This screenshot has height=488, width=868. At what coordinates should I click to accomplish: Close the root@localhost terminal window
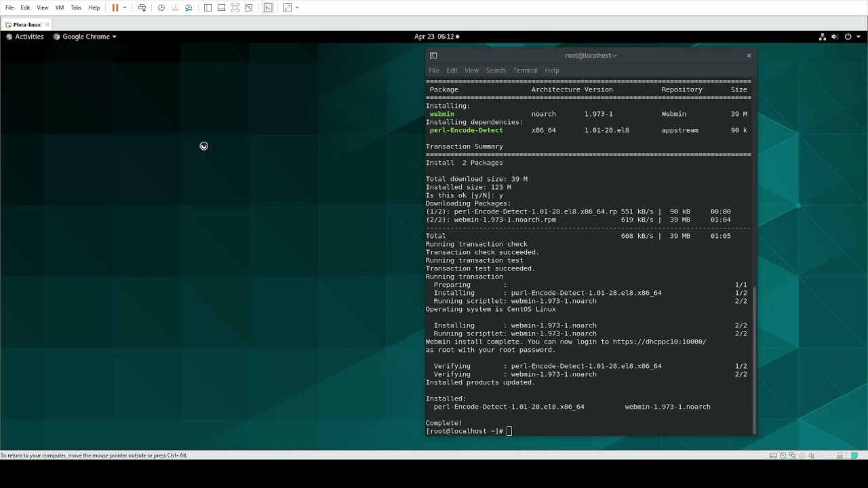(x=749, y=56)
